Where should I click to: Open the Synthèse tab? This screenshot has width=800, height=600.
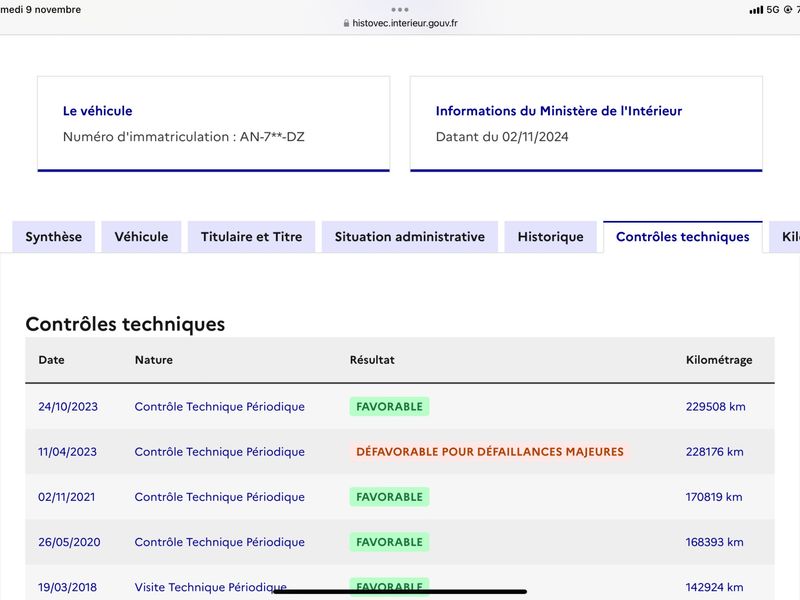pos(54,237)
